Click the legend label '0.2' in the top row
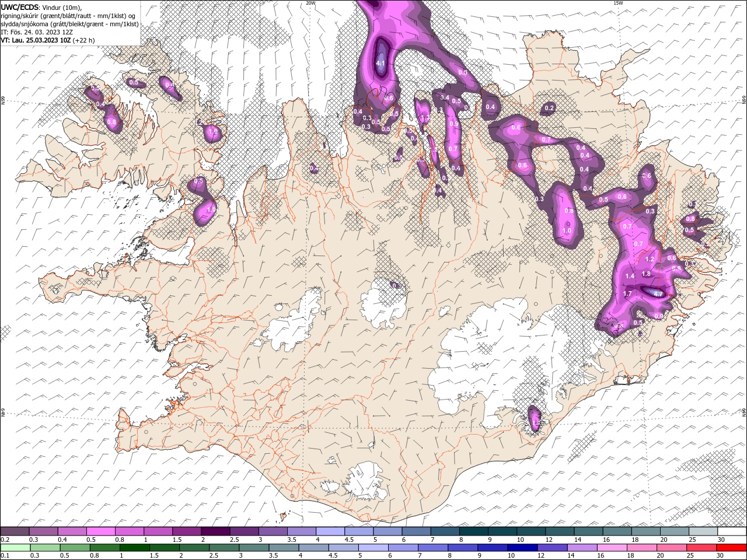 click(5, 540)
